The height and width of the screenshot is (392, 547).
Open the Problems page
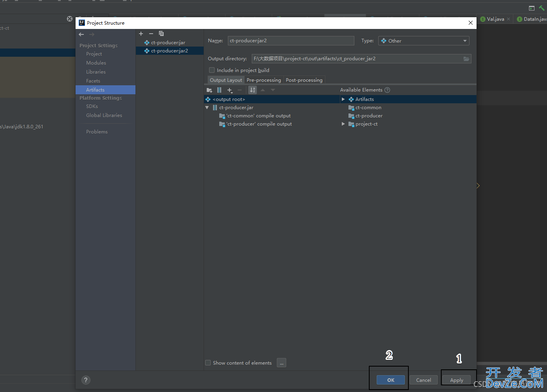pos(97,132)
